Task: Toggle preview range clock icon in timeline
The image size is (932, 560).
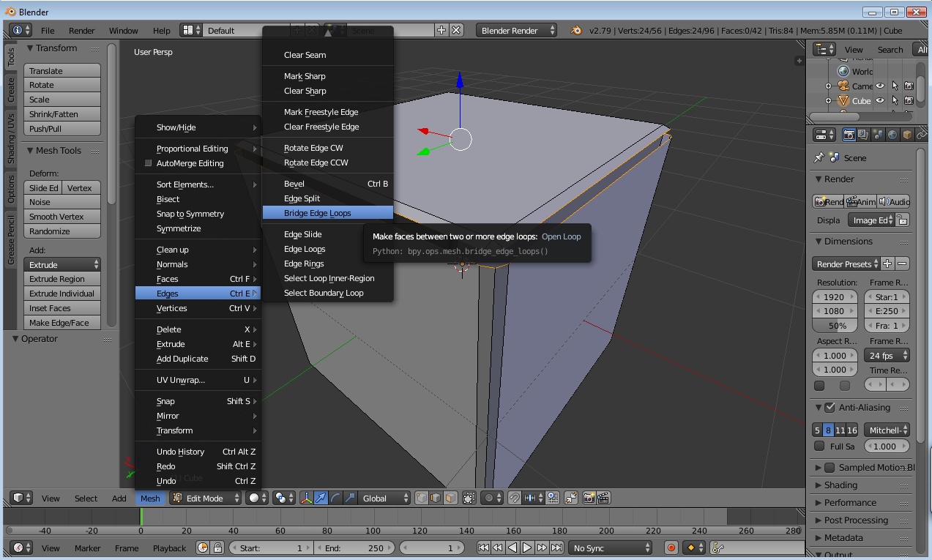Action: click(203, 548)
